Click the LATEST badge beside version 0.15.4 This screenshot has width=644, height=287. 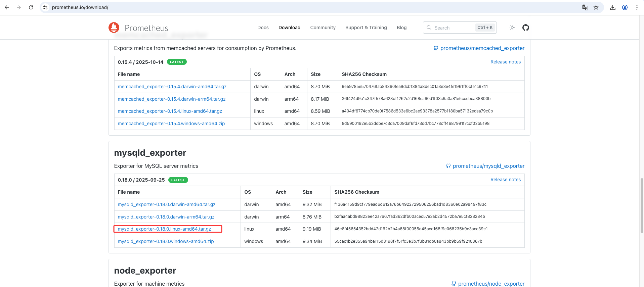point(177,62)
